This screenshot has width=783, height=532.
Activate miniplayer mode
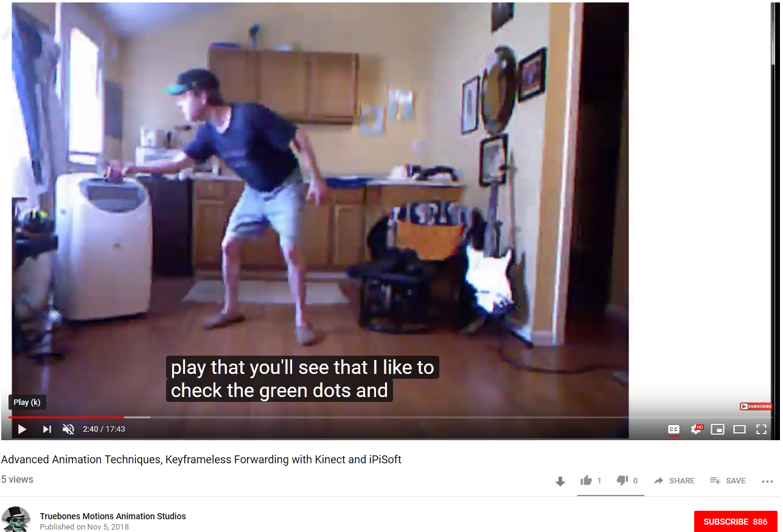(x=718, y=429)
